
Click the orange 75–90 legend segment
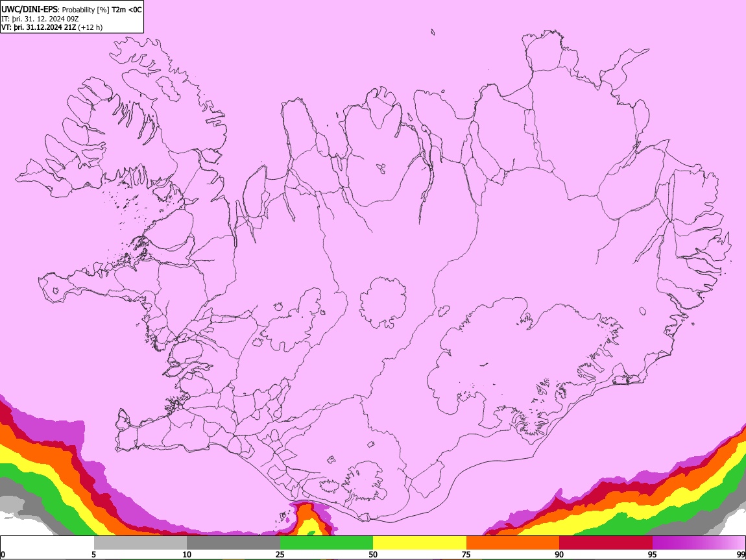coord(512,543)
